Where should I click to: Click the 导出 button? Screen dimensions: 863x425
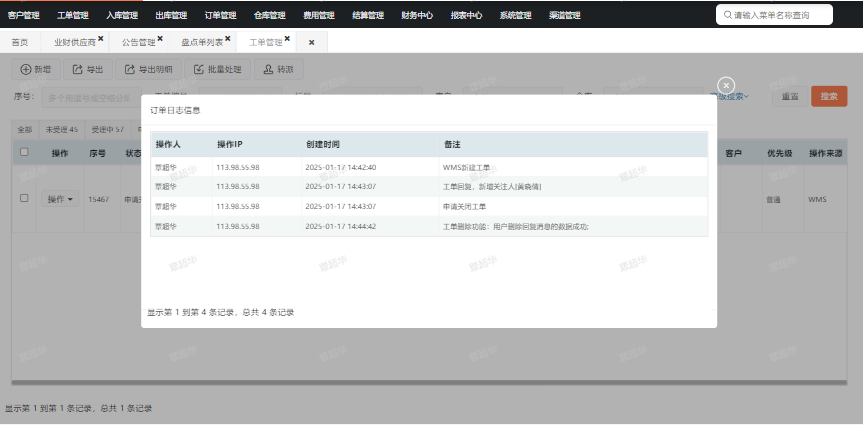pos(88,69)
